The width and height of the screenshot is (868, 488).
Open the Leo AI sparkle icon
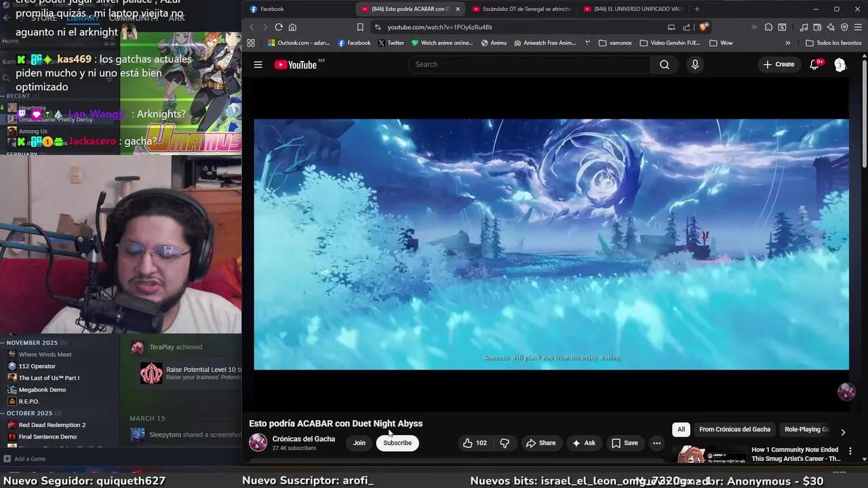(831, 27)
